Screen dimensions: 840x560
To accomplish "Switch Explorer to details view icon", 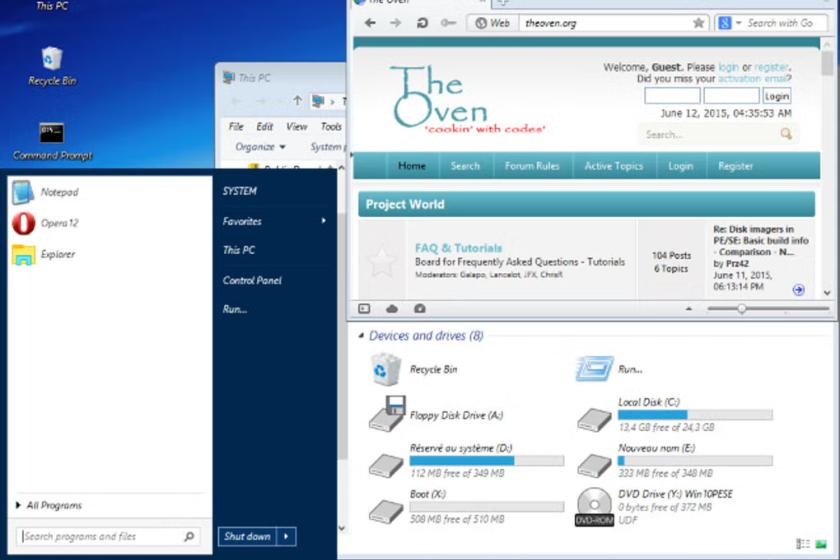I will [x=802, y=544].
